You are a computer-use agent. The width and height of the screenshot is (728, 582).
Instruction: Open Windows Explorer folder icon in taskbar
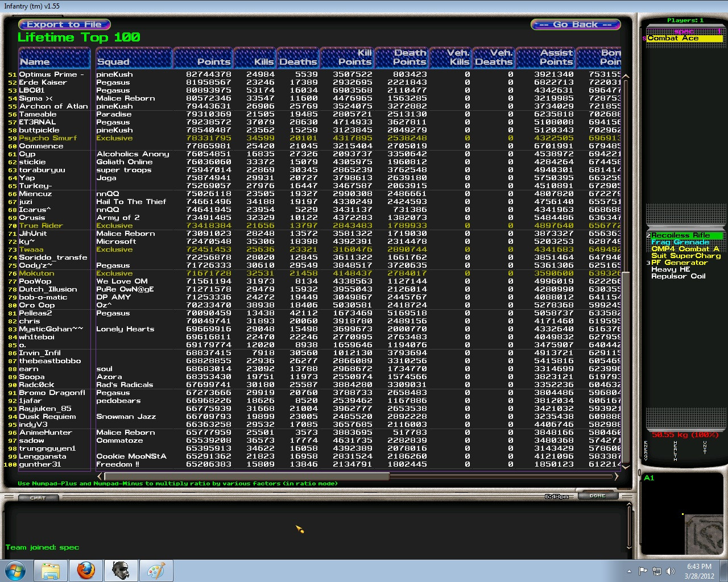click(x=51, y=570)
